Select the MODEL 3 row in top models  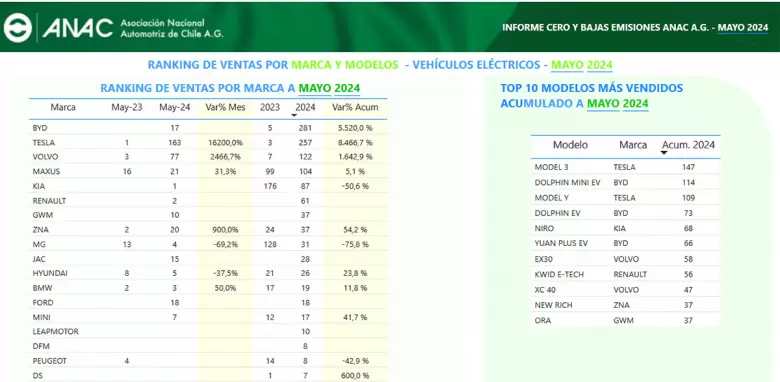[625, 167]
